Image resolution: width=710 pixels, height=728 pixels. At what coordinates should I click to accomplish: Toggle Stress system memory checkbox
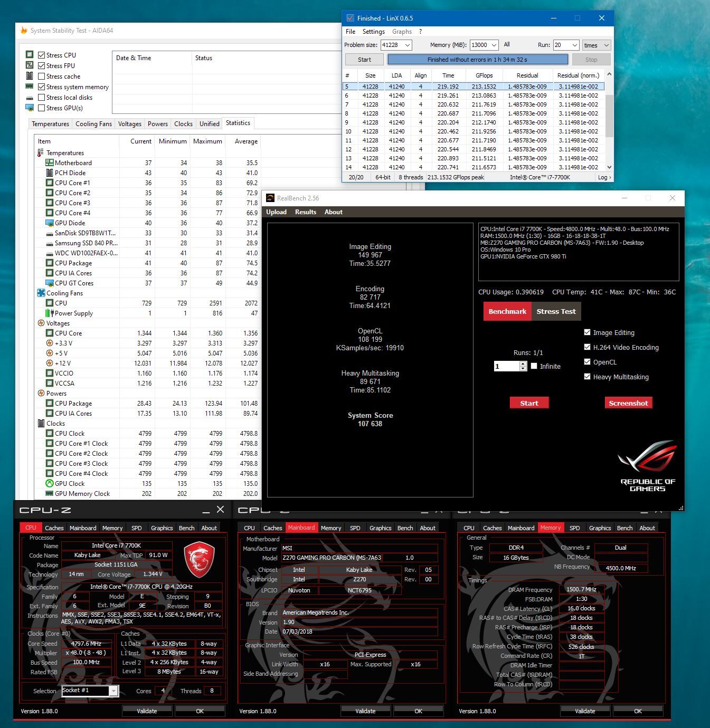point(41,87)
